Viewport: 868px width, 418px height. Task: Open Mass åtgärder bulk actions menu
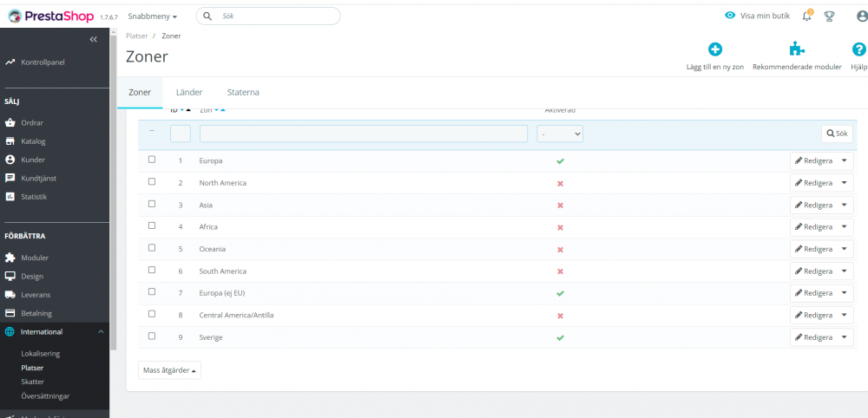tap(169, 370)
